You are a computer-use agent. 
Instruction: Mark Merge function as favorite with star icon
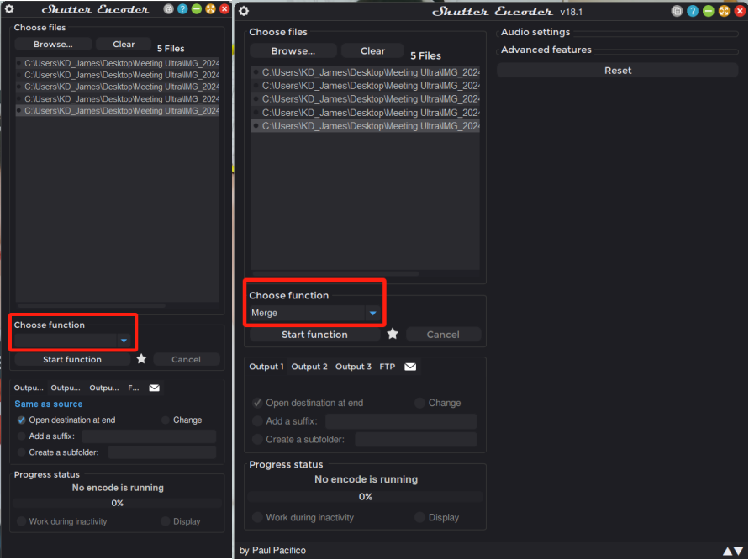tap(393, 334)
